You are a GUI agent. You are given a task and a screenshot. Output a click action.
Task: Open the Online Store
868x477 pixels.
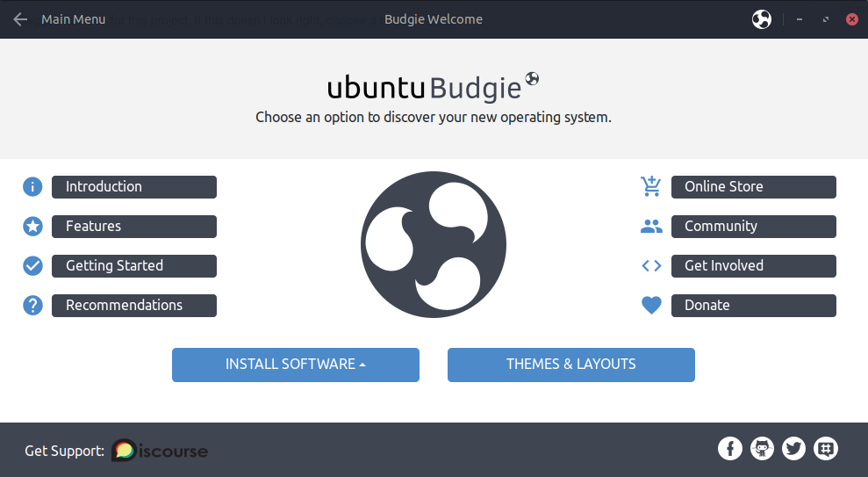coord(753,187)
